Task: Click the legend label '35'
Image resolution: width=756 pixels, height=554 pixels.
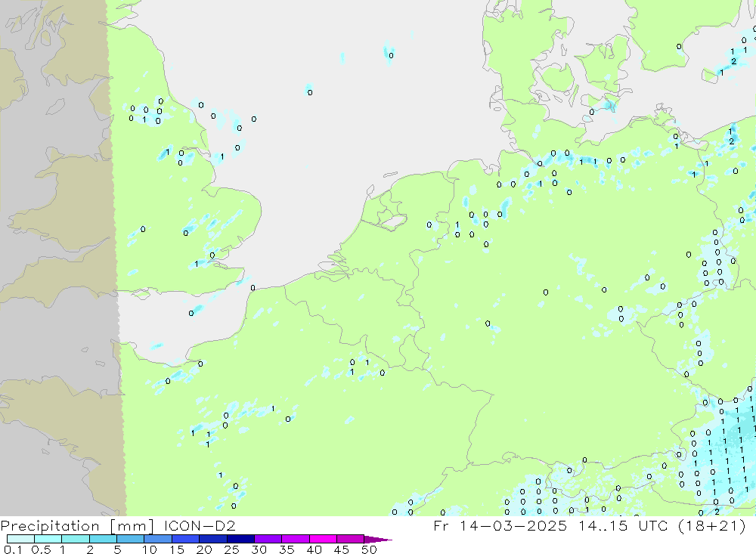Action: click(x=287, y=549)
